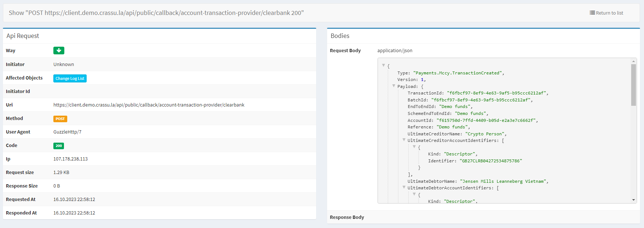Screen dimensions: 644x228
Task: Click the Return to list link
Action: click(x=609, y=13)
